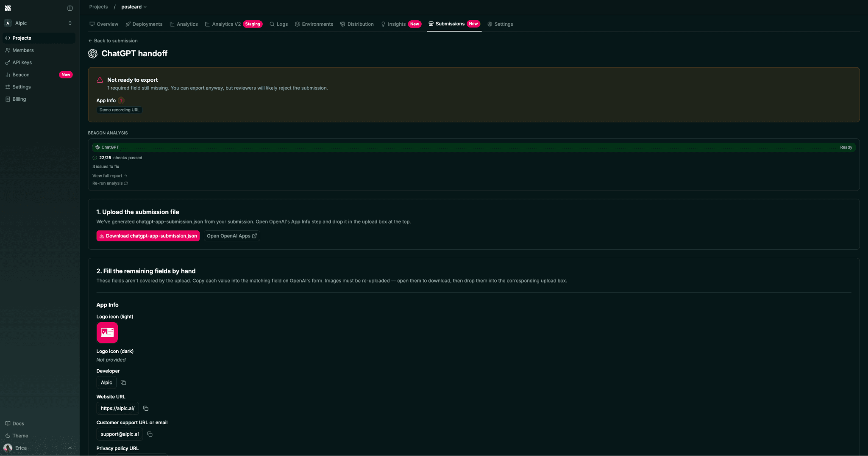Switch to the Overview tab

tap(104, 24)
